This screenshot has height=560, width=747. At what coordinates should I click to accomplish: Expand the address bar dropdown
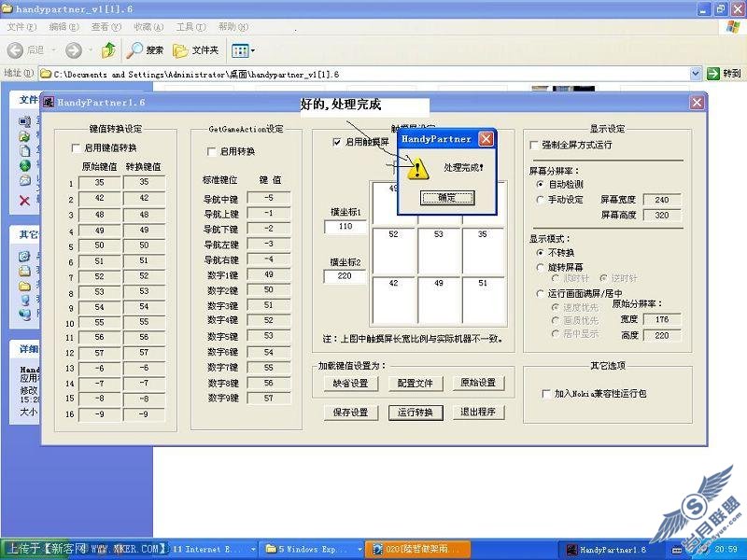coord(696,74)
